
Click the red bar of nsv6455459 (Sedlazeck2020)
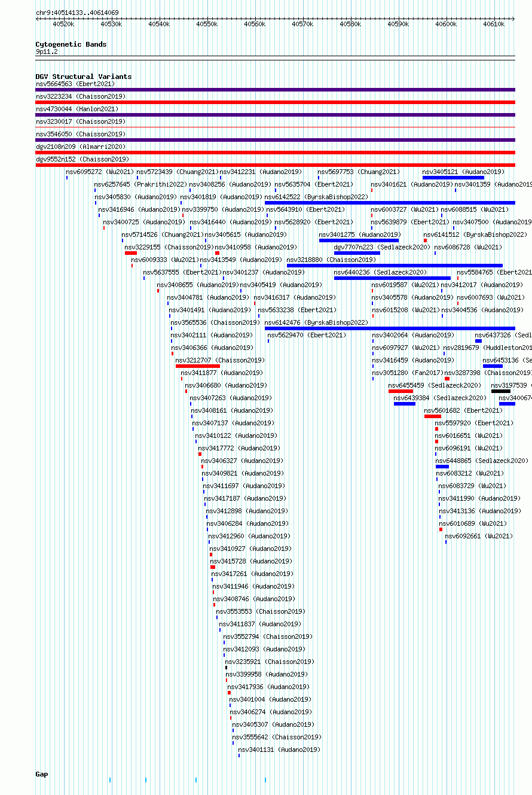[400, 391]
